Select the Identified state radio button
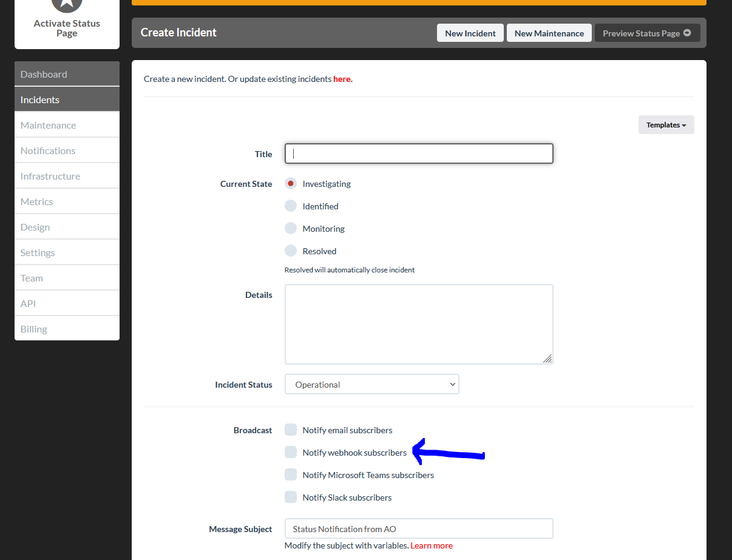The height and width of the screenshot is (560, 732). [291, 206]
